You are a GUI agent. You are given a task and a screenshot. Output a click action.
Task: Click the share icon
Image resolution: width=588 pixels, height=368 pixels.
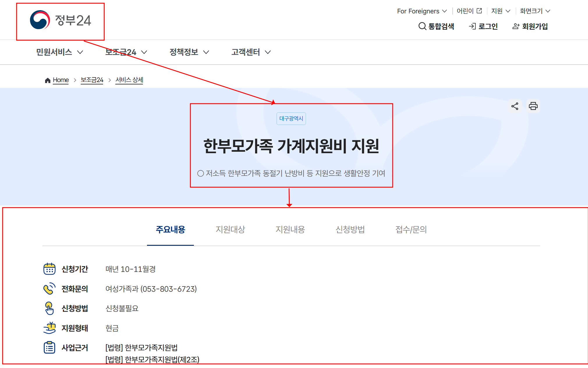point(515,106)
